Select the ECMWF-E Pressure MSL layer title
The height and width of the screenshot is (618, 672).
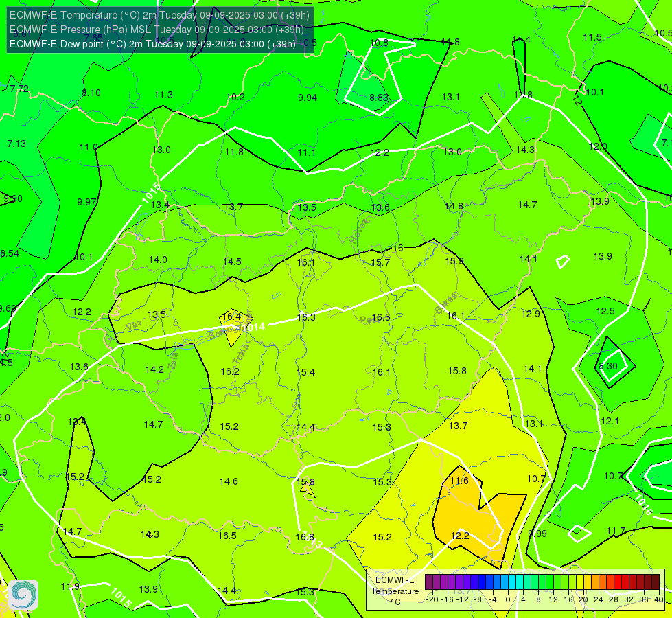pos(157,30)
